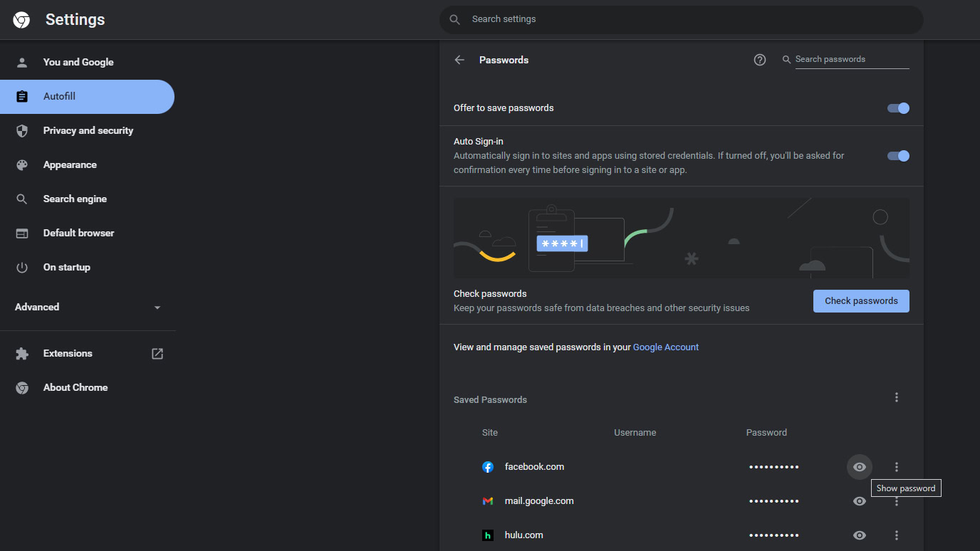Open the Google Account link
Screen dimensions: 980x551
coord(665,347)
